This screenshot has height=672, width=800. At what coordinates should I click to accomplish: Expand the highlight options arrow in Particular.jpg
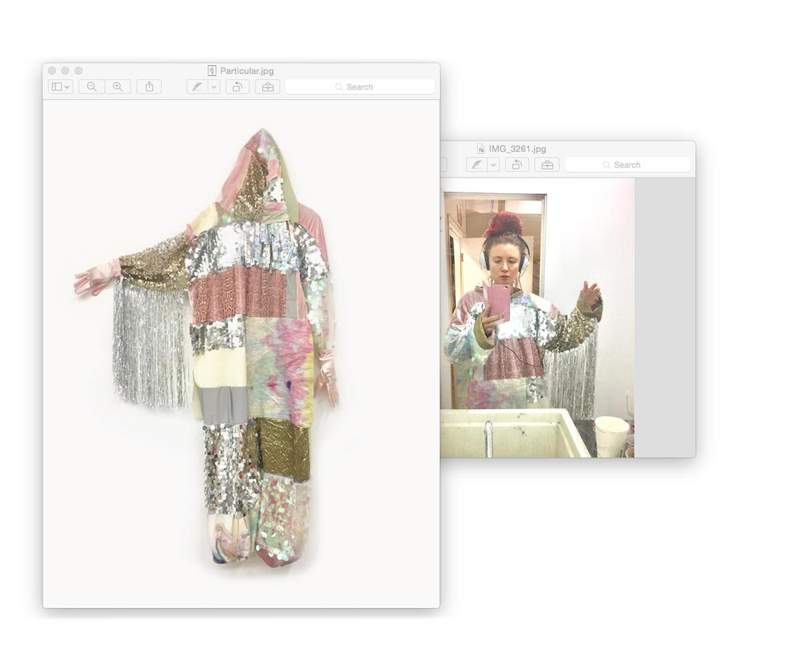(x=214, y=87)
